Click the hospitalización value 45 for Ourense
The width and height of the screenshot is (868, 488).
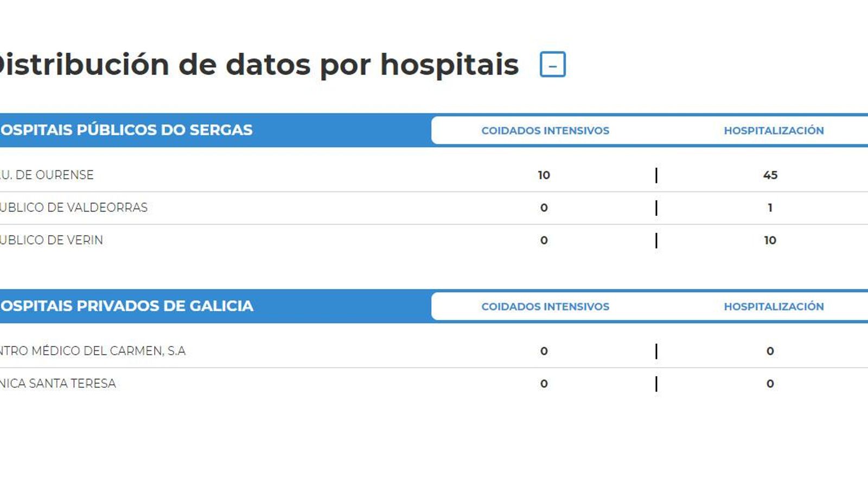(x=771, y=175)
